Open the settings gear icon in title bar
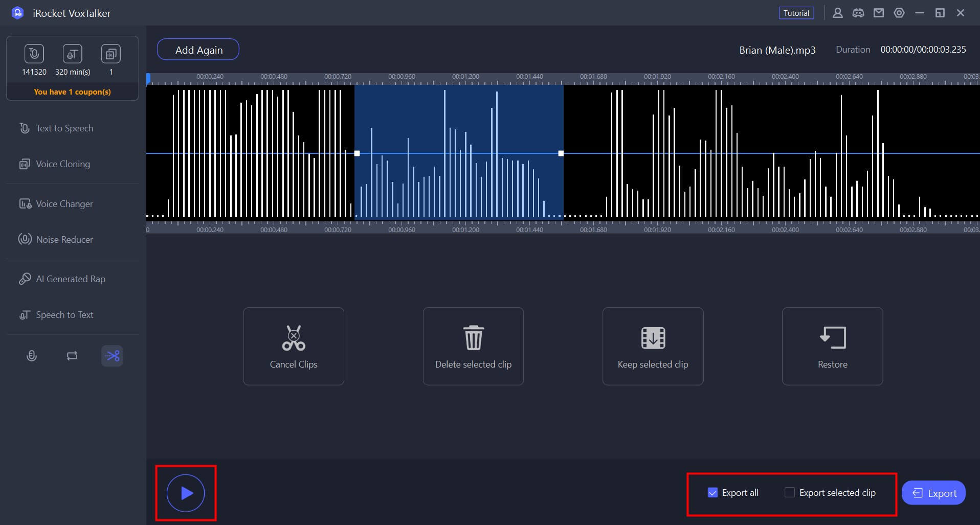The image size is (980, 525). point(899,13)
